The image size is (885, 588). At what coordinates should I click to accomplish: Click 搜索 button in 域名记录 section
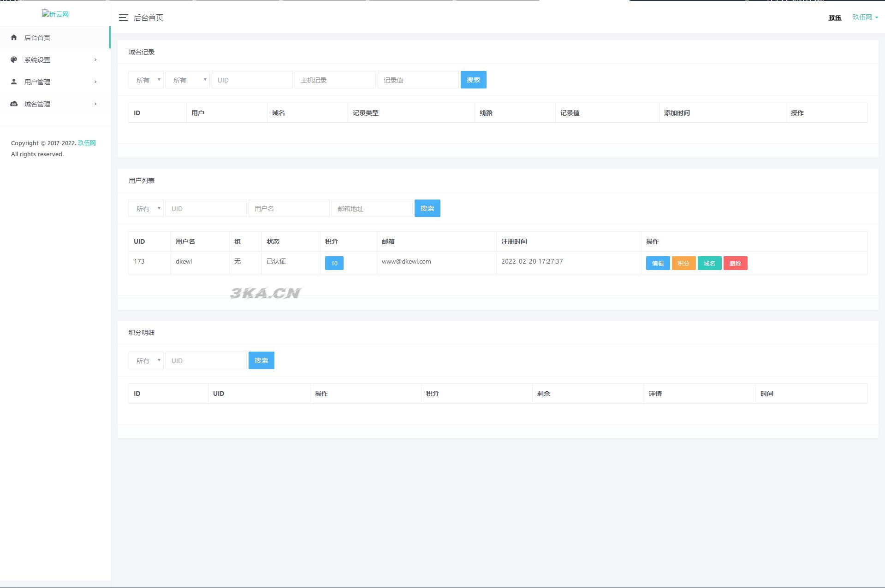point(473,80)
